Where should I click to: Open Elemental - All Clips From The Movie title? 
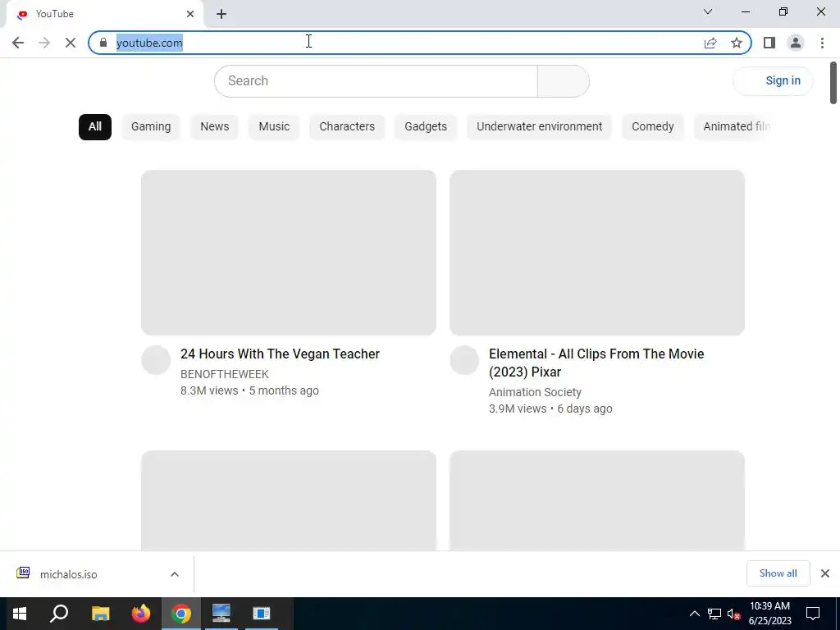596,363
